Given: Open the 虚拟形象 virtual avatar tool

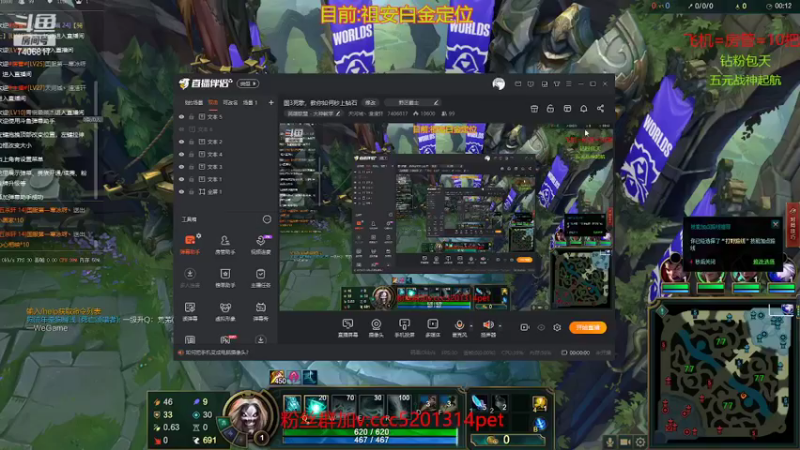Looking at the screenshot, I should 225,311.
